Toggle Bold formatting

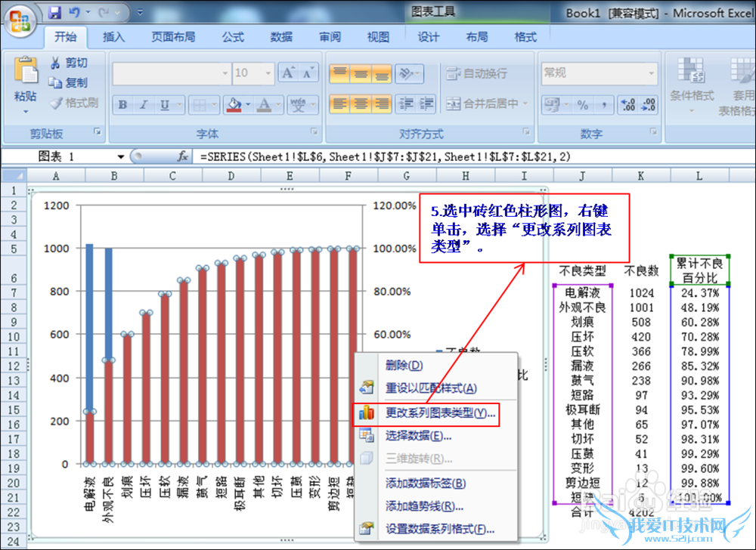click(x=122, y=105)
